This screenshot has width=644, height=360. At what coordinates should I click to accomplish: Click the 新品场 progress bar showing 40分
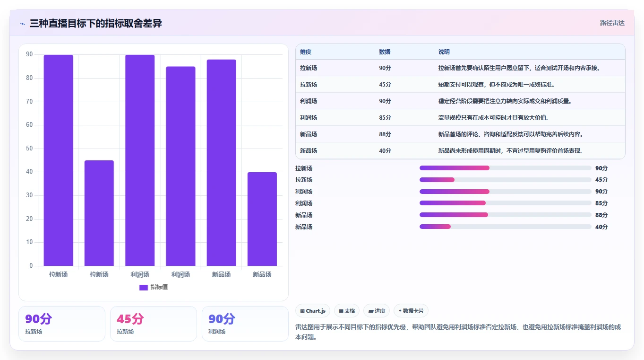click(x=506, y=227)
